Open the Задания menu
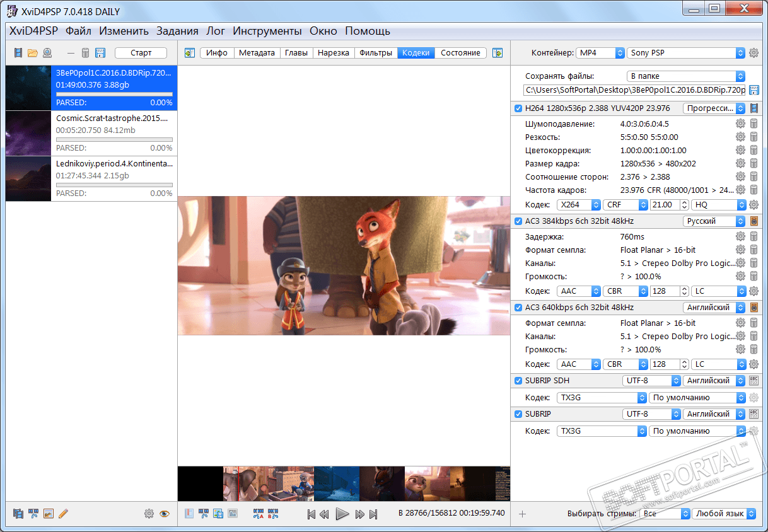The width and height of the screenshot is (768, 532). [177, 31]
